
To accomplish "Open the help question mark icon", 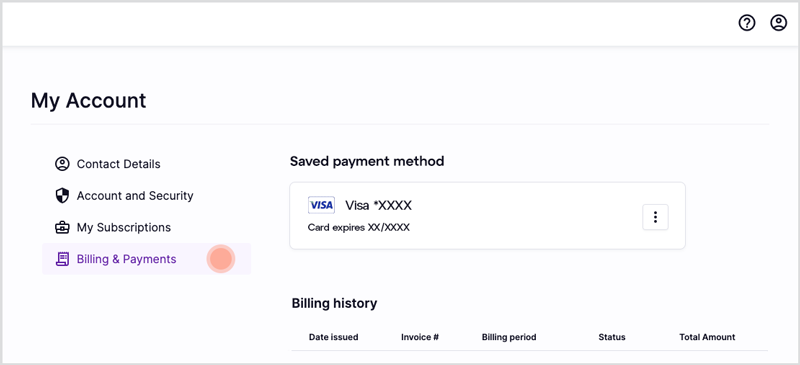I will click(x=747, y=23).
